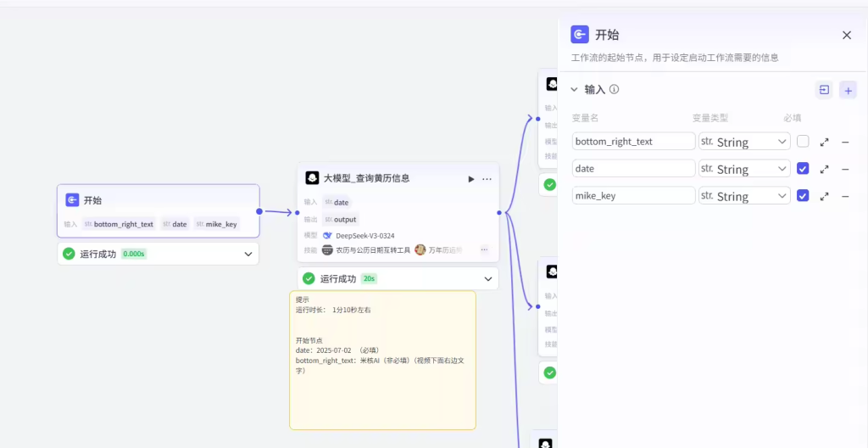868x448 pixels.
Task: Close the 开始 configuration panel
Action: [x=846, y=35]
